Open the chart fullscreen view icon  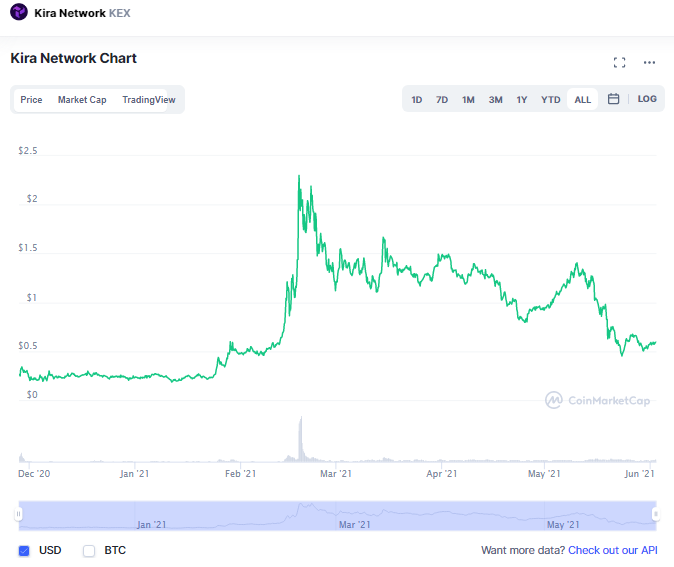[619, 62]
